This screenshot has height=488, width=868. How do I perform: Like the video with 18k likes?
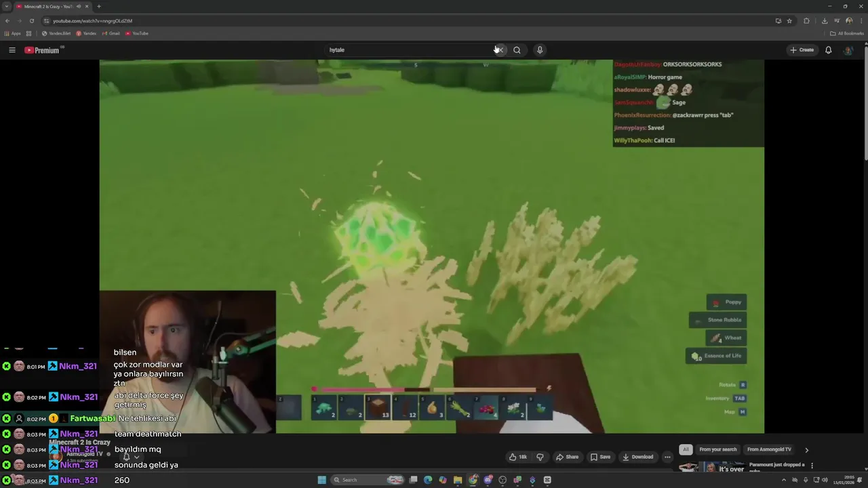(519, 457)
